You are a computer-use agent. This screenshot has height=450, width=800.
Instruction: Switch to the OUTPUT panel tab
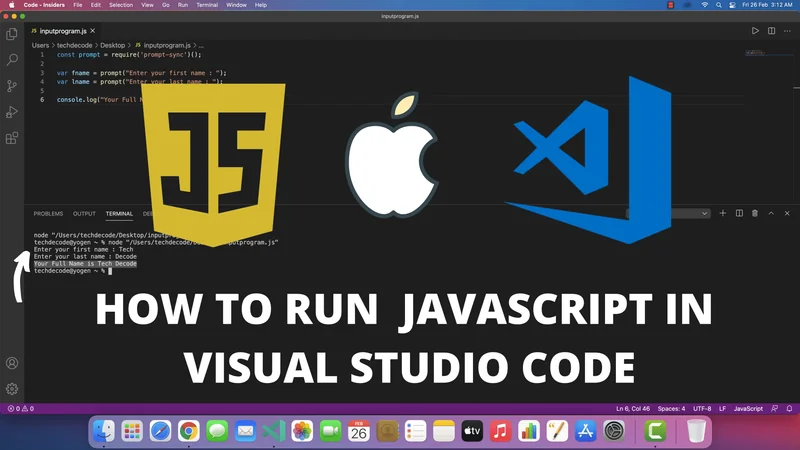tap(84, 213)
